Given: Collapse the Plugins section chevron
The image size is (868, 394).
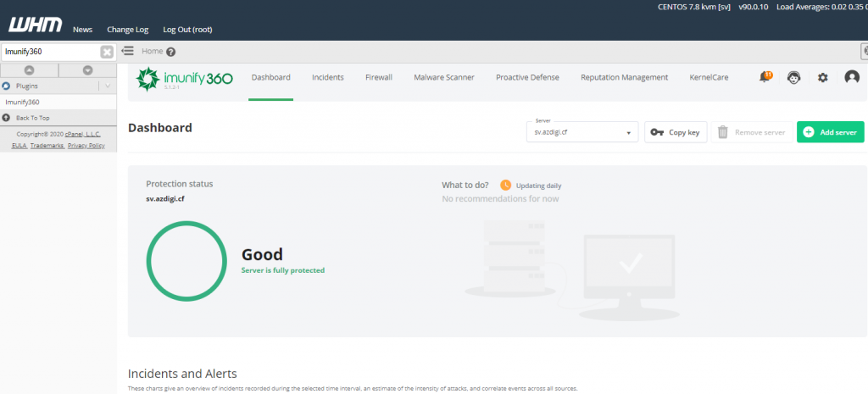Looking at the screenshot, I should point(108,86).
